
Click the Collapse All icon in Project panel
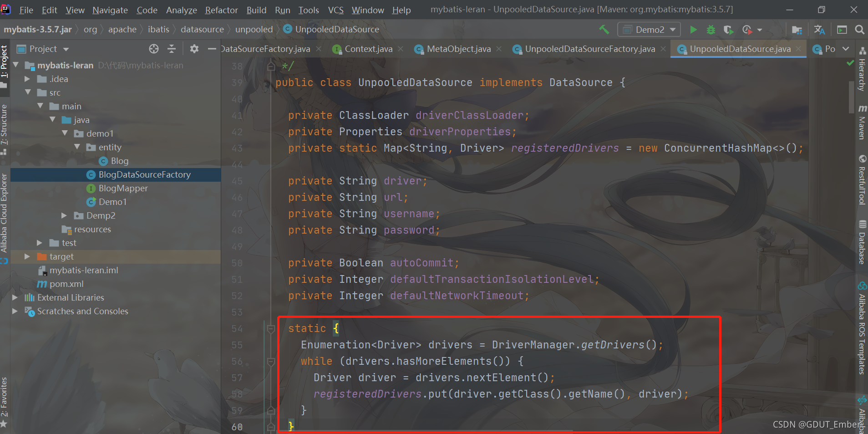172,49
